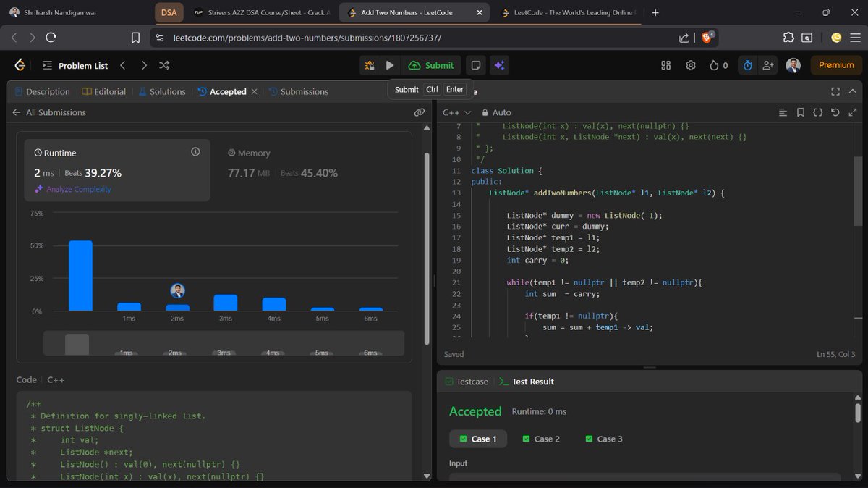Toggle the Auto lock setting

tap(496, 112)
